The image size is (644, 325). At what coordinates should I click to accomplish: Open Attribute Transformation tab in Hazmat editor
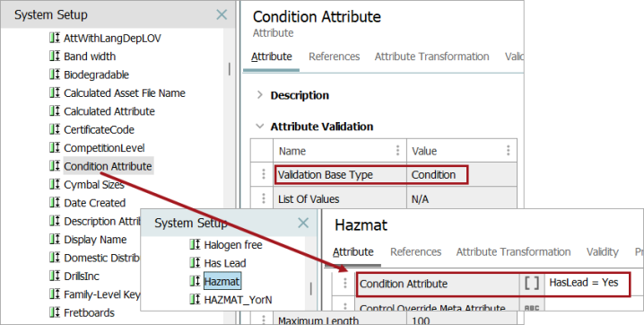pos(513,252)
